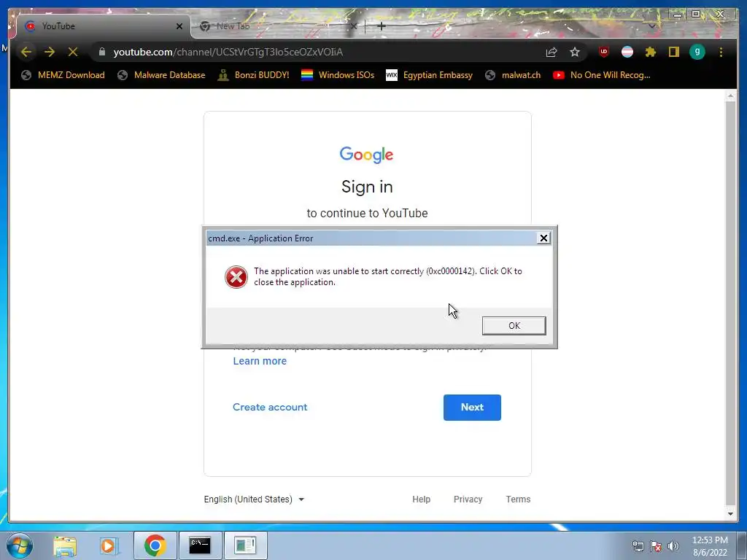Click Create account

pos(270,407)
